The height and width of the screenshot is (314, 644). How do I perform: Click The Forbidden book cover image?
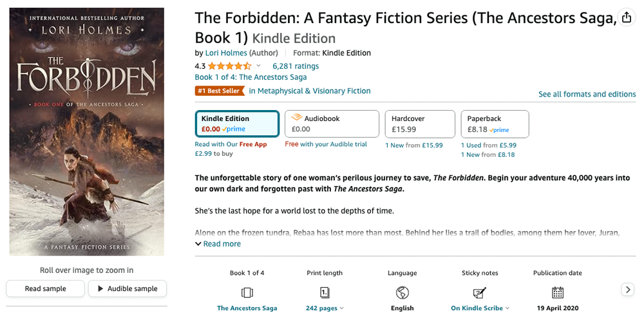pos(86,131)
